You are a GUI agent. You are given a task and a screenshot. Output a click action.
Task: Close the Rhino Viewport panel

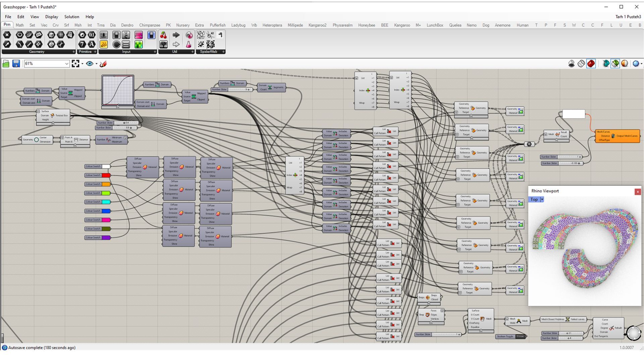click(x=638, y=191)
